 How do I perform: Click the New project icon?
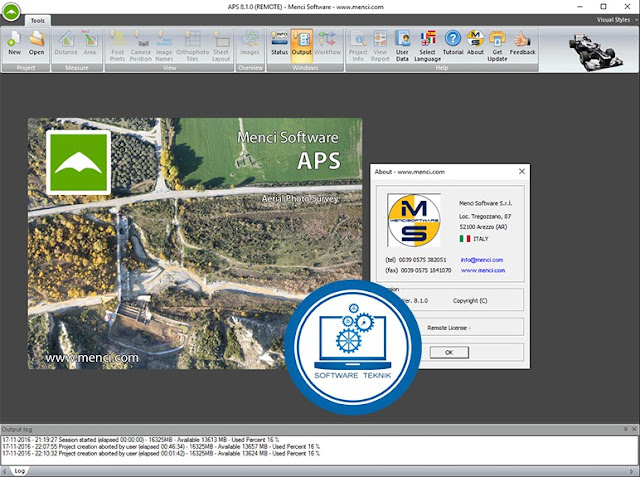[x=14, y=43]
